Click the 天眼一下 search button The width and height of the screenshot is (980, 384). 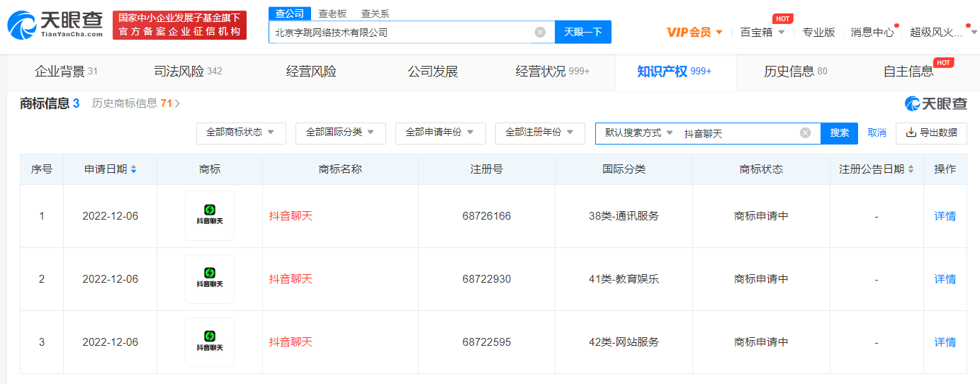point(582,32)
